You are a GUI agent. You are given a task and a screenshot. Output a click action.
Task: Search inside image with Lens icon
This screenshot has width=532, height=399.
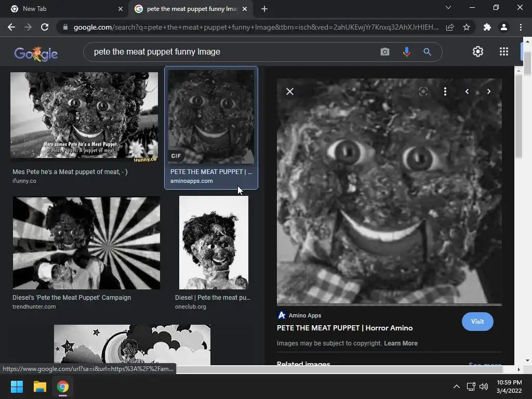click(423, 91)
